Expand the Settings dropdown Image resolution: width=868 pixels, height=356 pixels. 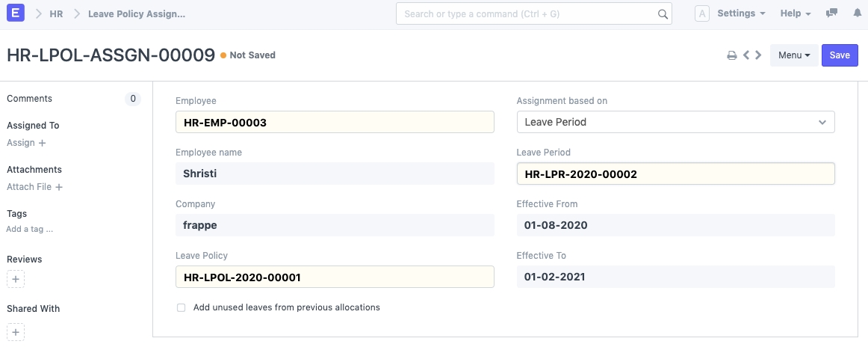pyautogui.click(x=740, y=13)
